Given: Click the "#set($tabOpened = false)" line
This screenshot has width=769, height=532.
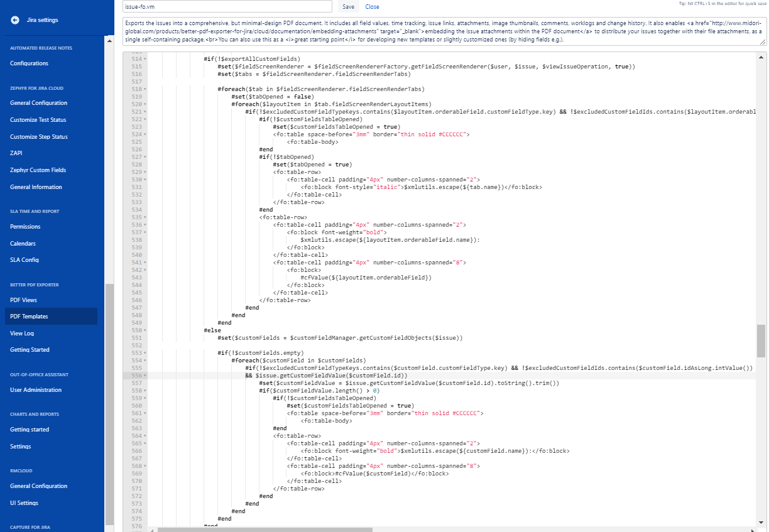Looking at the screenshot, I should coord(273,97).
